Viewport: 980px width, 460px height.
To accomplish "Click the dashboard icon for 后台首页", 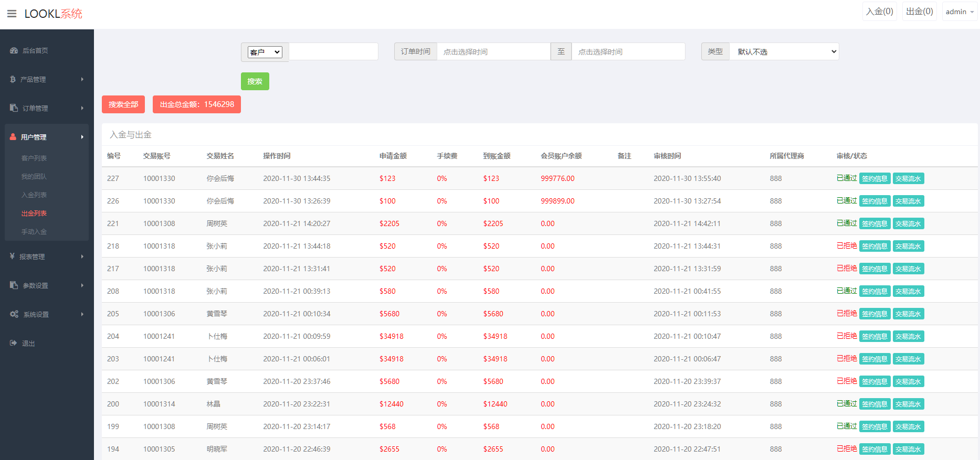I will pyautogui.click(x=14, y=51).
